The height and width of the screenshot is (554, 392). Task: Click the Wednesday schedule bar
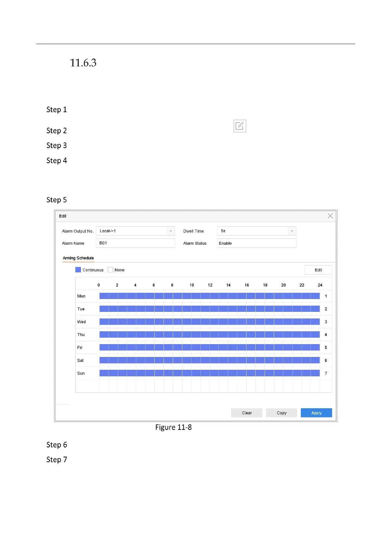tap(209, 322)
